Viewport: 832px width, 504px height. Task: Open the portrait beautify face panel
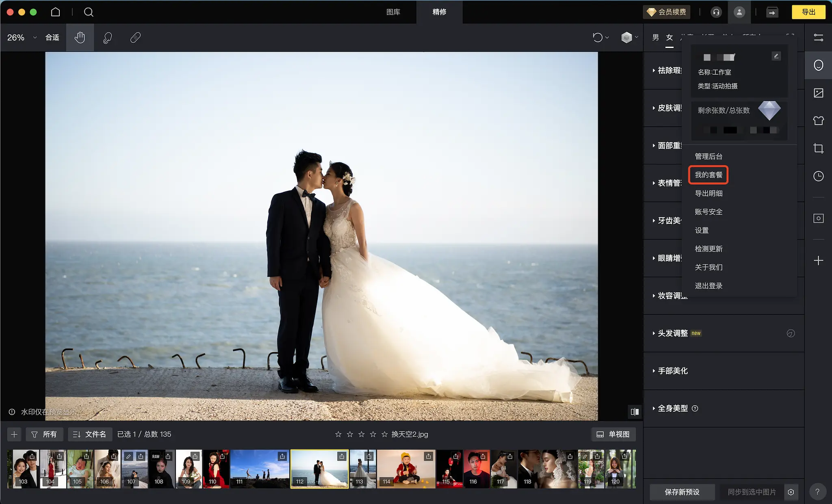pos(818,65)
